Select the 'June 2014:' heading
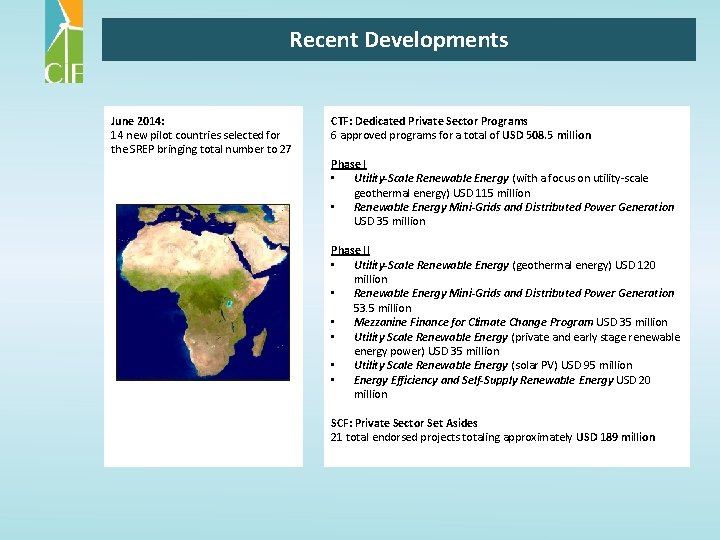The width and height of the screenshot is (720, 540). tap(137, 121)
